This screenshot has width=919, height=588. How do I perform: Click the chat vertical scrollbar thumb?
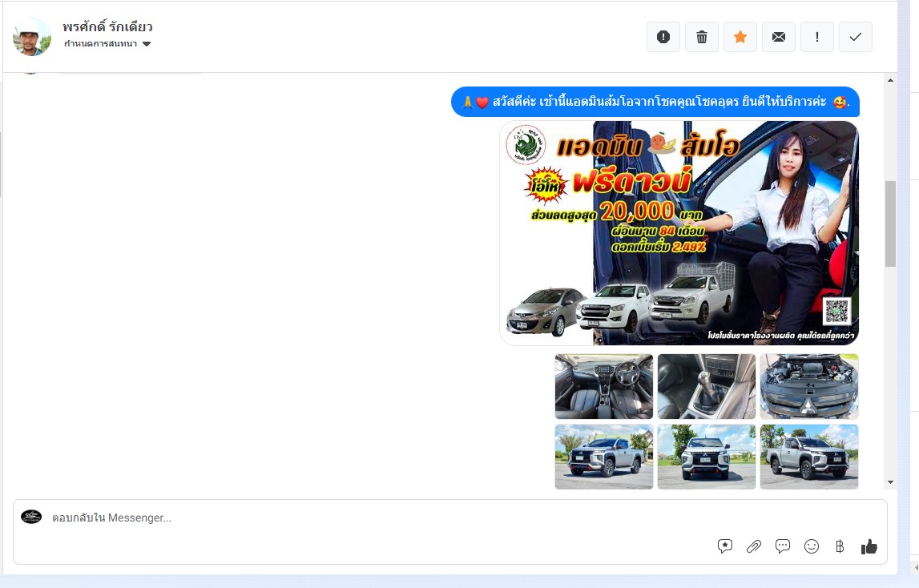tap(890, 224)
